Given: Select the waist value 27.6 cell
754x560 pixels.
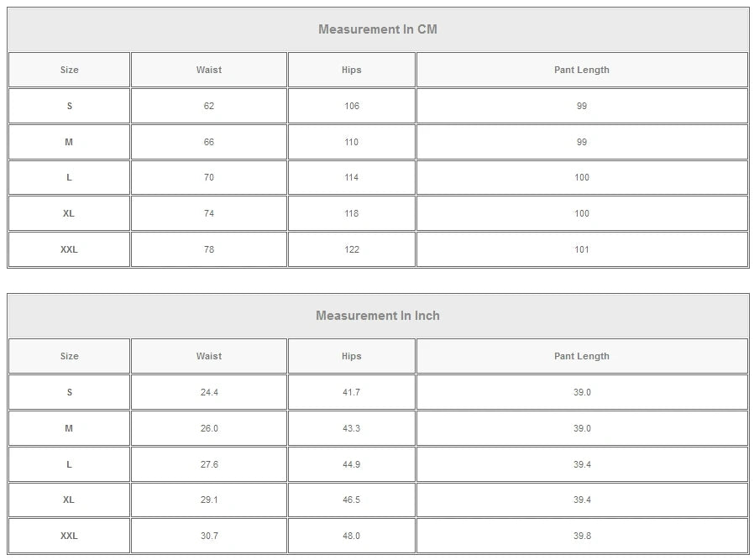Looking at the screenshot, I should [x=209, y=464].
